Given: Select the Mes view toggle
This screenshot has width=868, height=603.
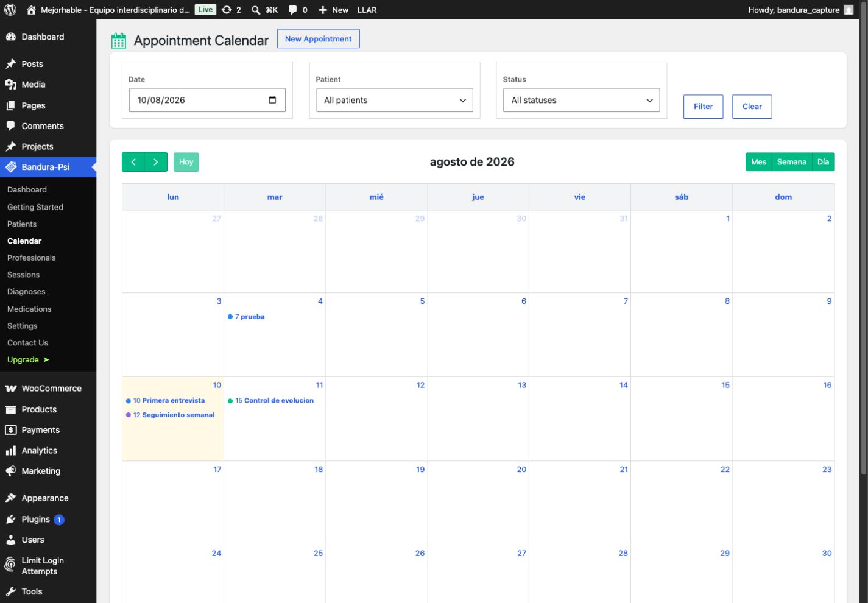Looking at the screenshot, I should tap(758, 162).
